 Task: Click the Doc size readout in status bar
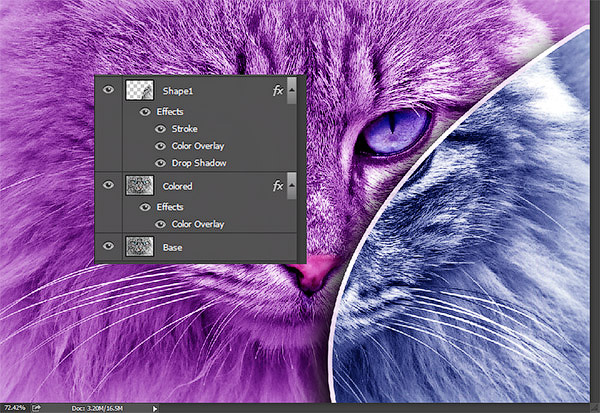(97, 408)
